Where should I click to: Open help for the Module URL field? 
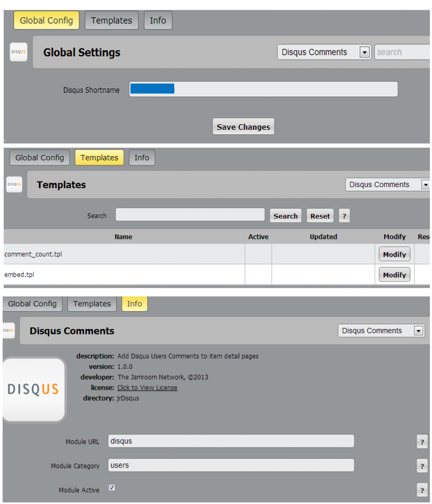[x=422, y=442]
